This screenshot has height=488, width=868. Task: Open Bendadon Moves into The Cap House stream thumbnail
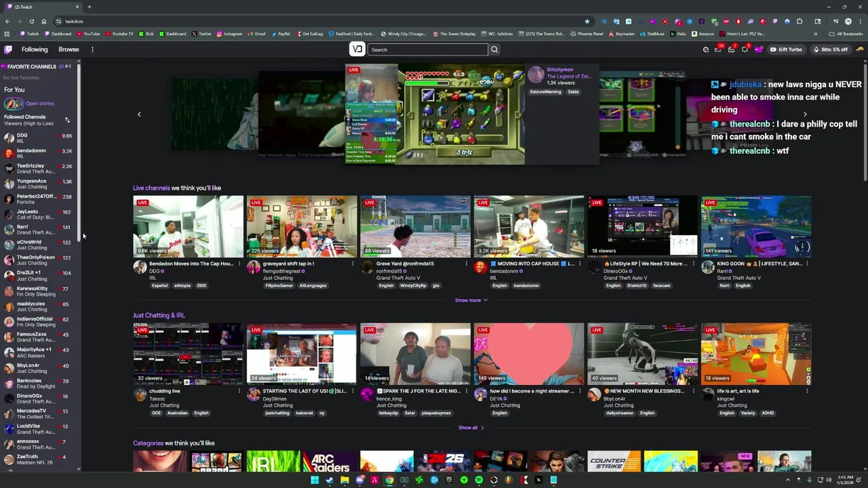tap(188, 226)
